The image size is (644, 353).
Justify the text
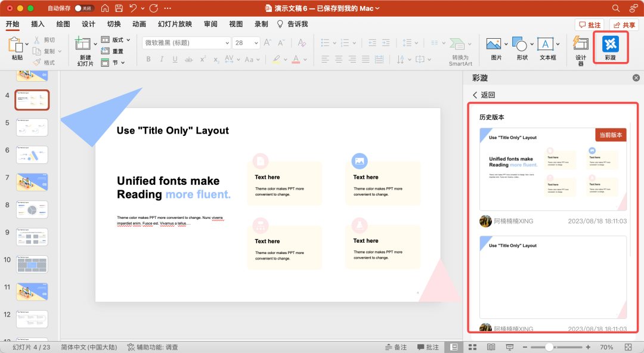(x=366, y=60)
